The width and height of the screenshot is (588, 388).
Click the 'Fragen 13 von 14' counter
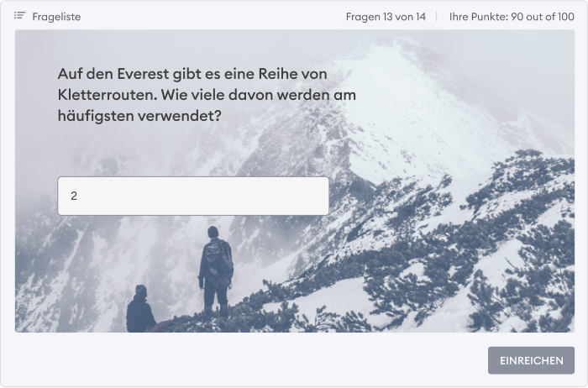(386, 17)
